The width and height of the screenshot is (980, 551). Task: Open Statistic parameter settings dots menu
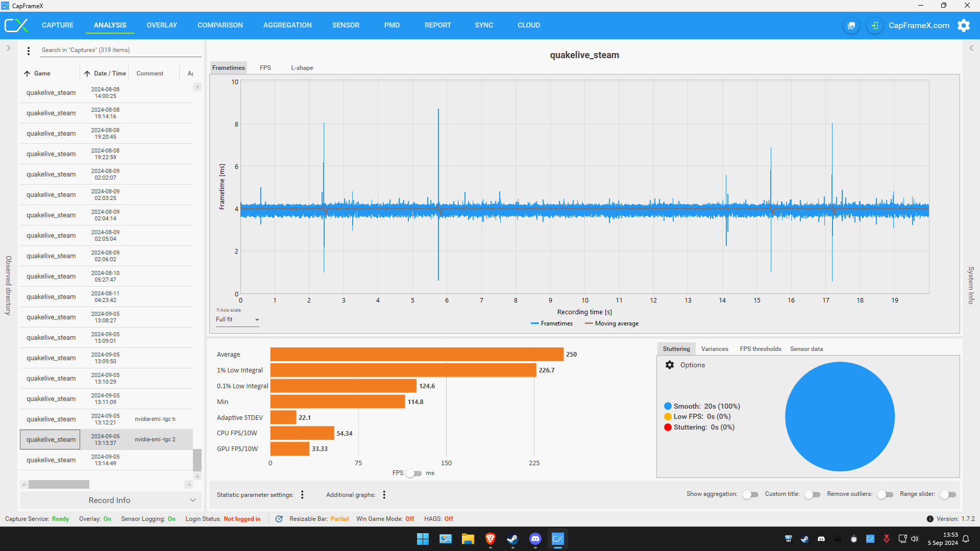coord(302,494)
